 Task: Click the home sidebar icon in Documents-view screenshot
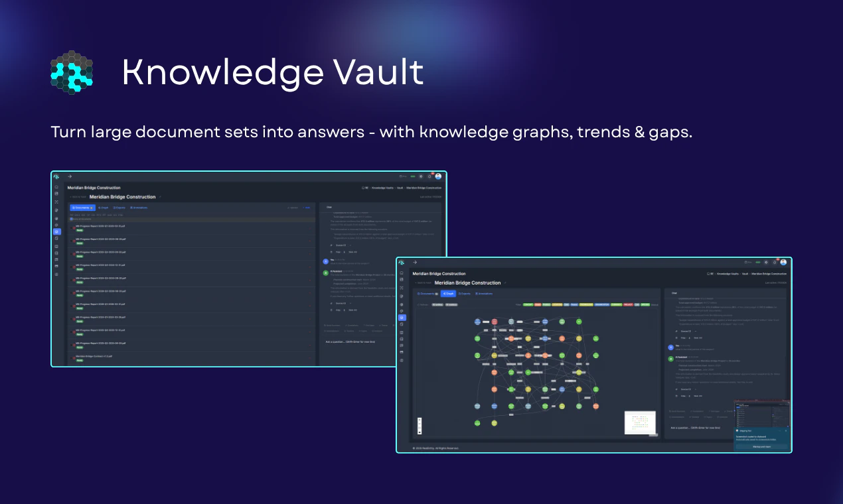point(56,187)
